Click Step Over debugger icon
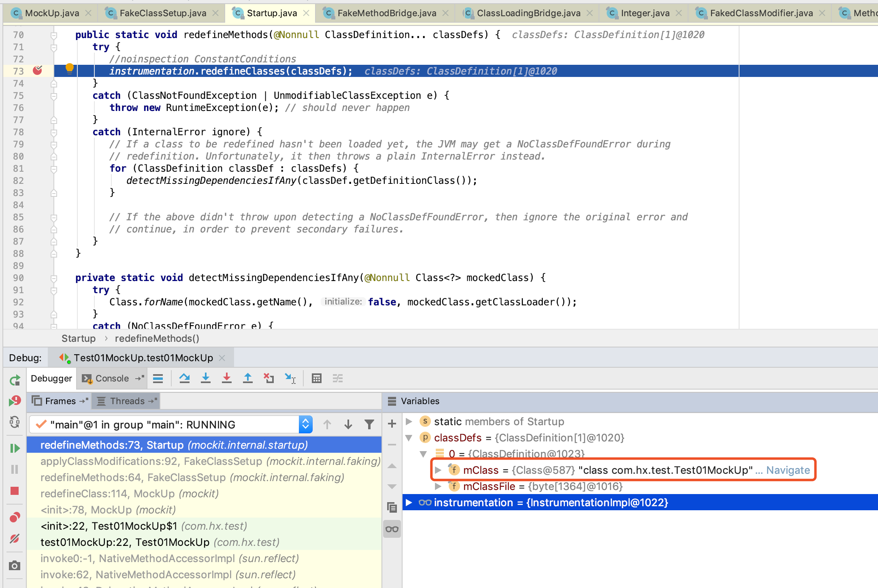The image size is (878, 588). pyautogui.click(x=185, y=378)
